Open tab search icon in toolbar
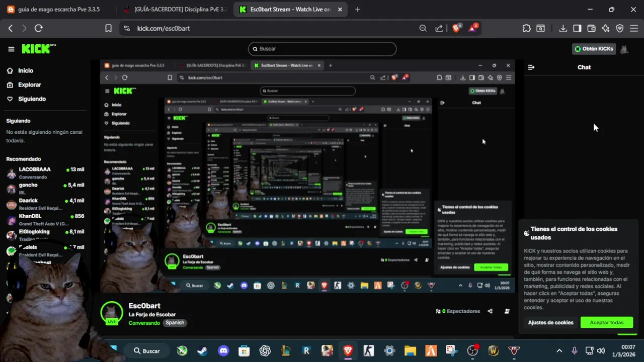The image size is (644, 362). 541,29
